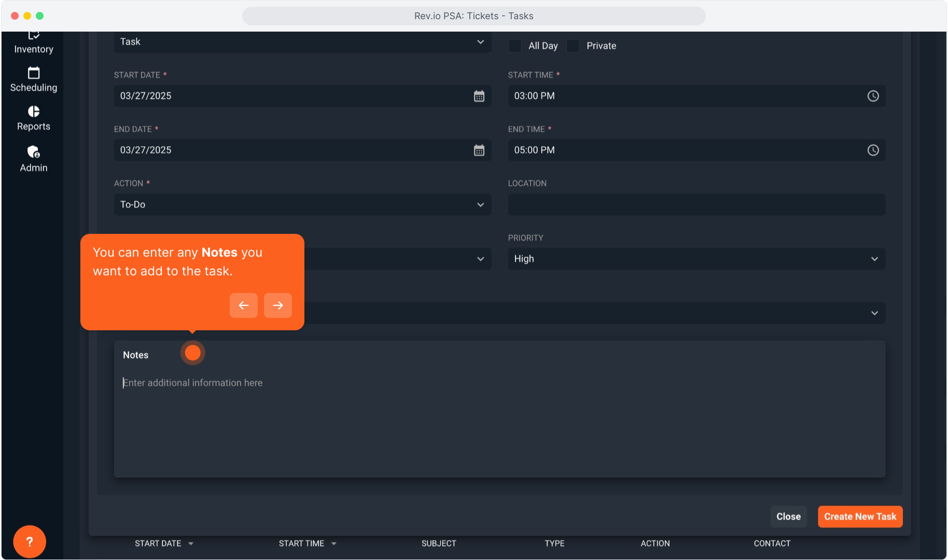Click the Create New Task button

coord(860,516)
